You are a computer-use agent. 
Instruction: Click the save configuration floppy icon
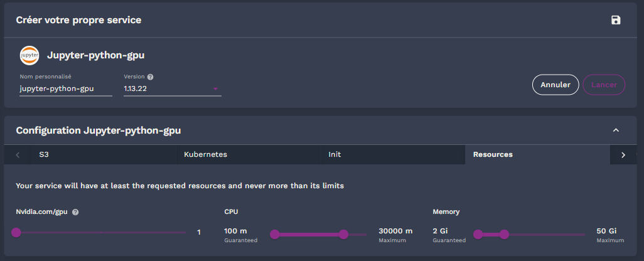pyautogui.click(x=616, y=20)
